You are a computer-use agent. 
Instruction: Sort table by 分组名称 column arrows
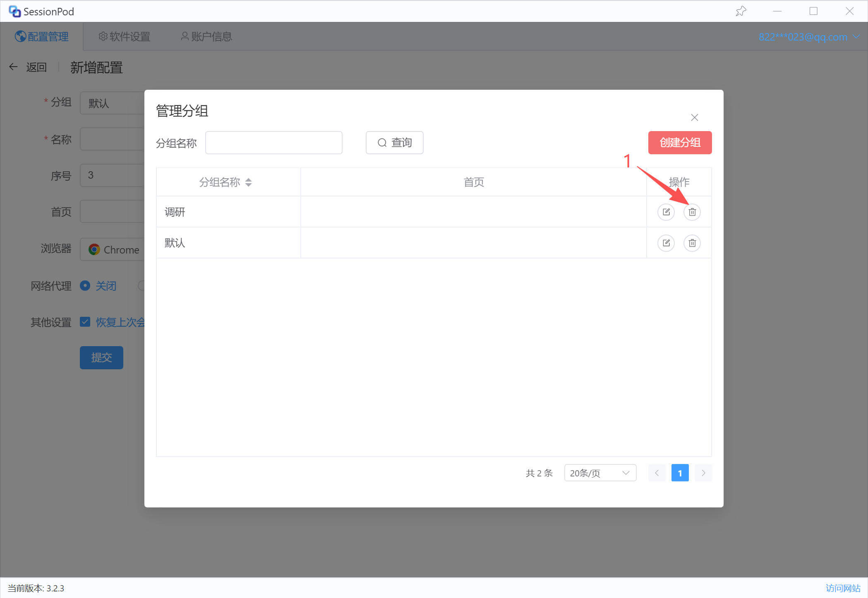[248, 182]
